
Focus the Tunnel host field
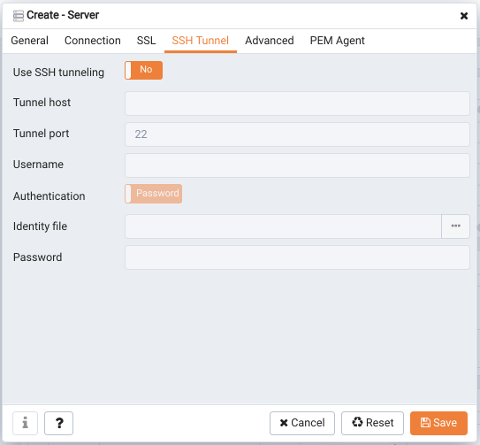click(x=297, y=104)
